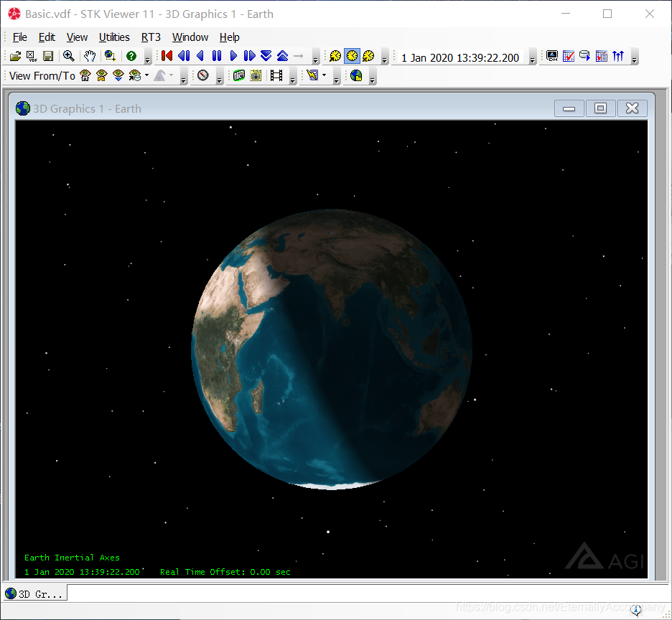
Task: Maximize the 3D Graphics 1 - Earth subwindow
Action: pos(600,108)
